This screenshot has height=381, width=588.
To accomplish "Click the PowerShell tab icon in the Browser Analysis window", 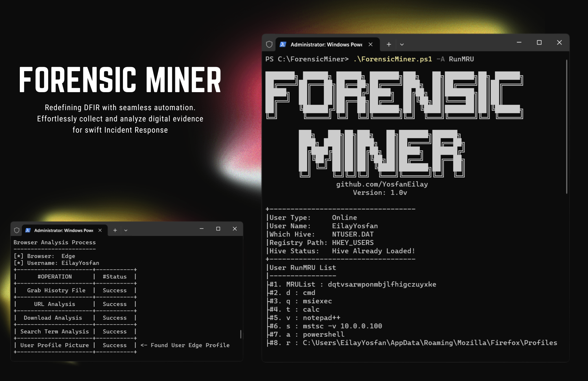I will click(x=28, y=230).
